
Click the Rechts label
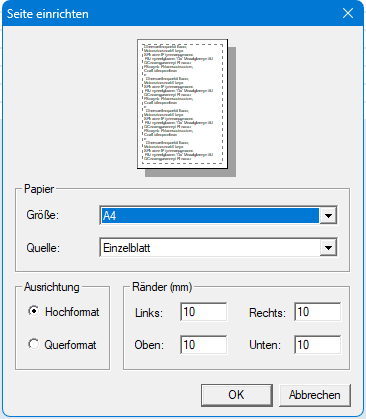tap(267, 313)
